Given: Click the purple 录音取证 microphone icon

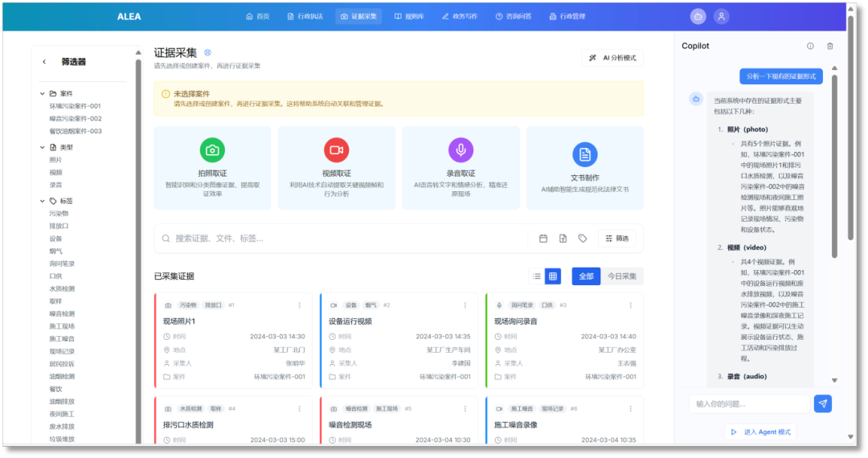Looking at the screenshot, I should 461,150.
